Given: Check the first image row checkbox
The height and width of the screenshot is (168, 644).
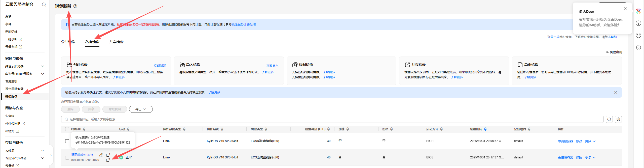Looking at the screenshot, I should point(67,141).
